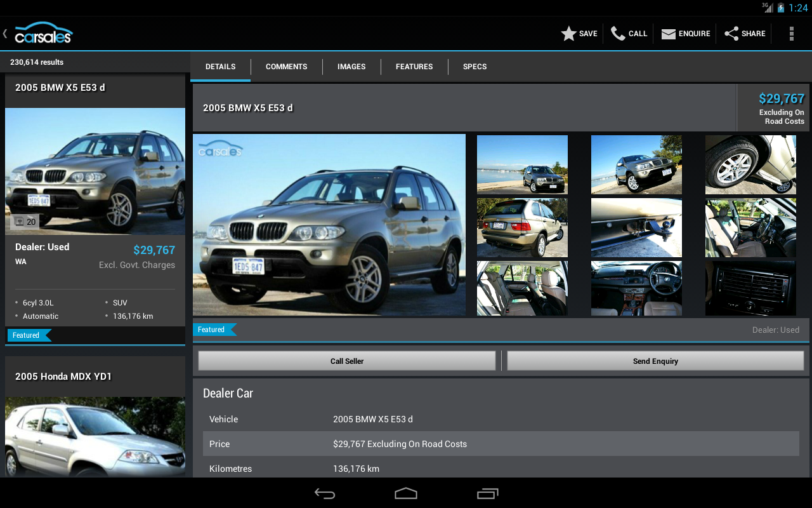The height and width of the screenshot is (508, 812).
Task: Tap the Android Recents button
Action: 488,493
